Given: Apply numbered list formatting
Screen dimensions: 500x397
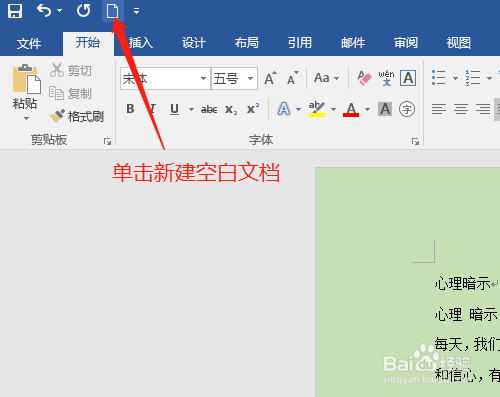Looking at the screenshot, I should coord(473,78).
